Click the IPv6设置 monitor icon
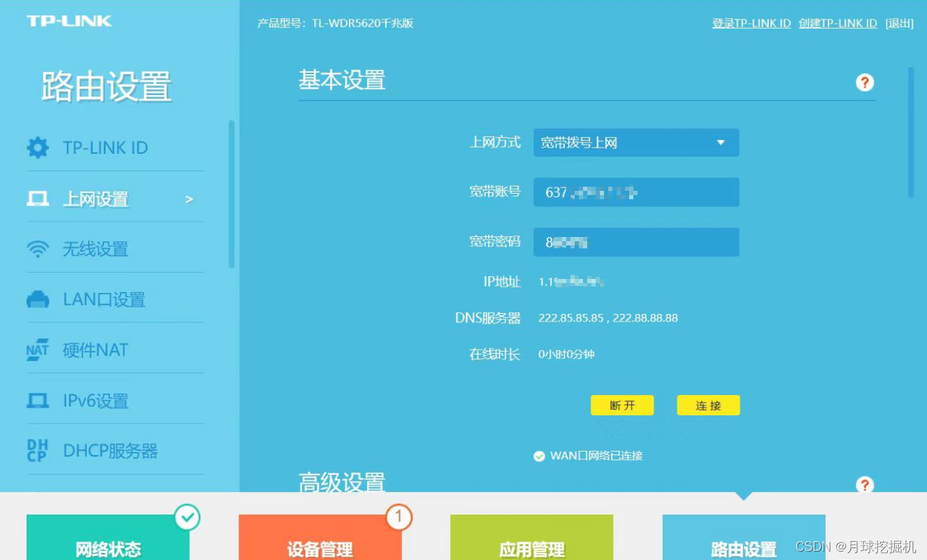The width and height of the screenshot is (927, 560). point(38,401)
